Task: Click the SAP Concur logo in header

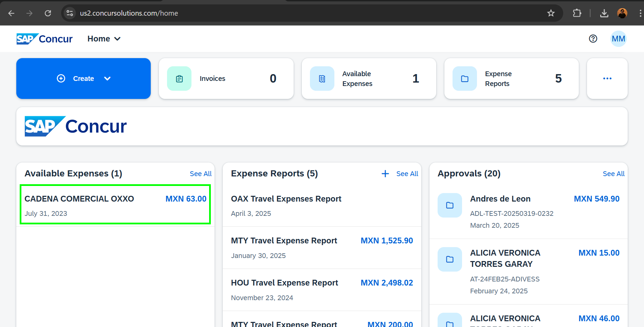Action: point(44,39)
